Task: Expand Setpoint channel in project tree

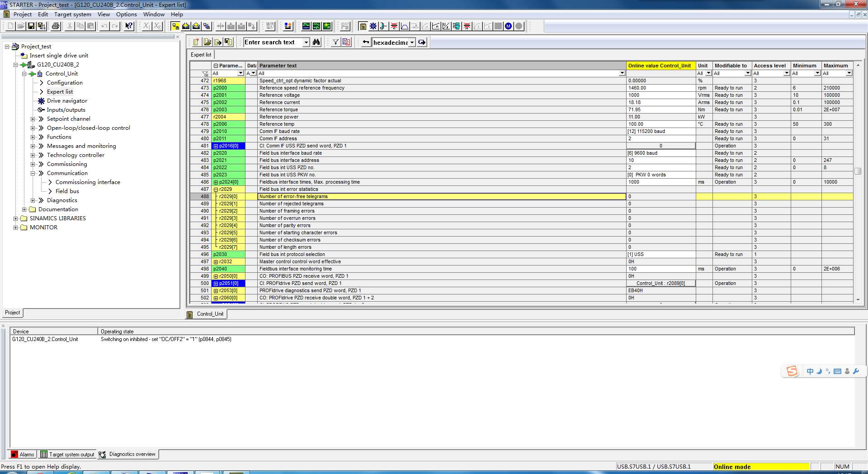Action: point(33,119)
